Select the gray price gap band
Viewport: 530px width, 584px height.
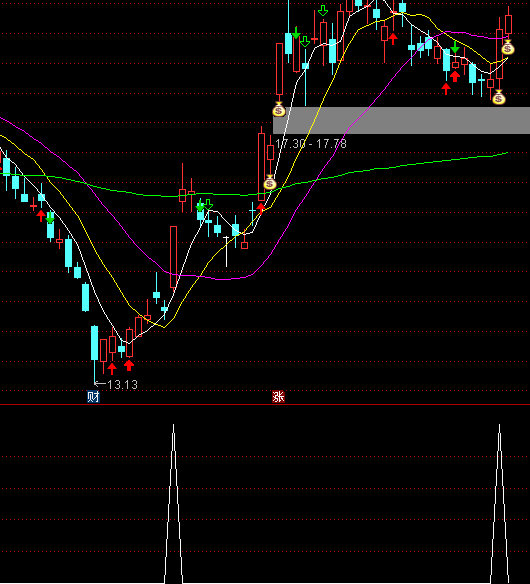402,120
